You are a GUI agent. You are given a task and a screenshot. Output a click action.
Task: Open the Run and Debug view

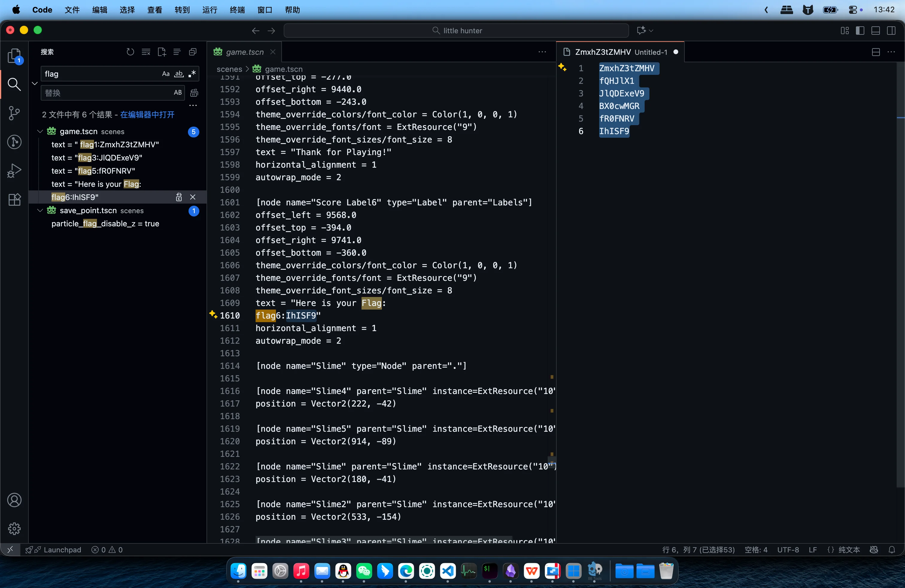[x=14, y=170]
